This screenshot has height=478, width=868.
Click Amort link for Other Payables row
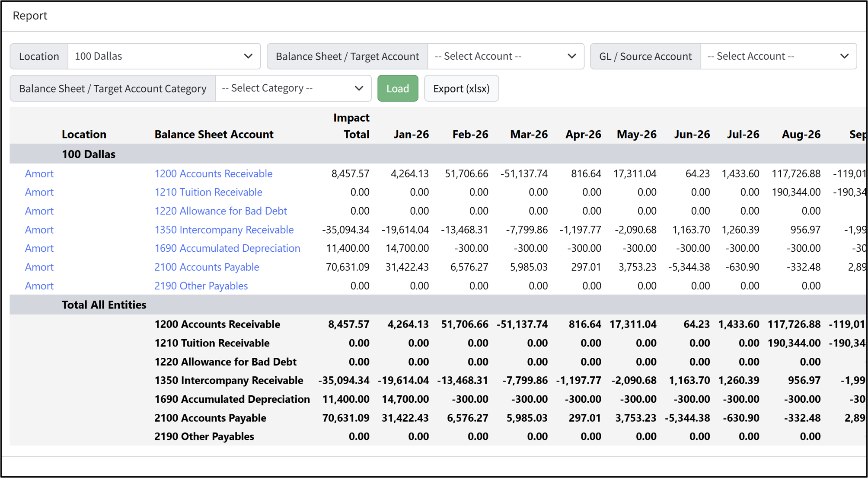(39, 286)
